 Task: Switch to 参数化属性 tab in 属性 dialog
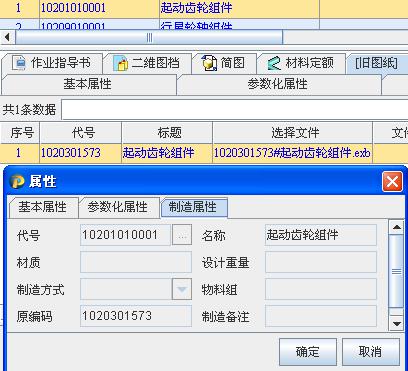click(118, 207)
